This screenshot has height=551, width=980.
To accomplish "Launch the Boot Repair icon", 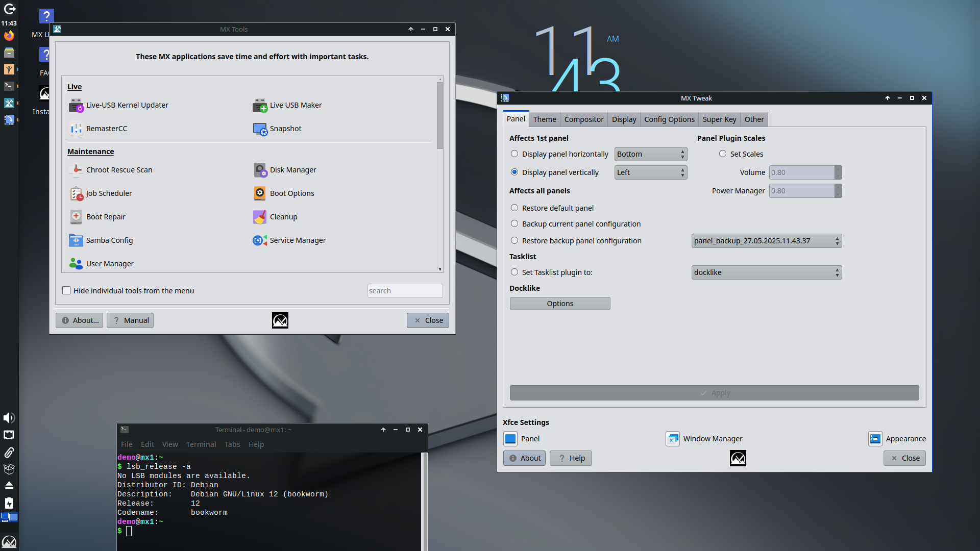I will tap(76, 217).
